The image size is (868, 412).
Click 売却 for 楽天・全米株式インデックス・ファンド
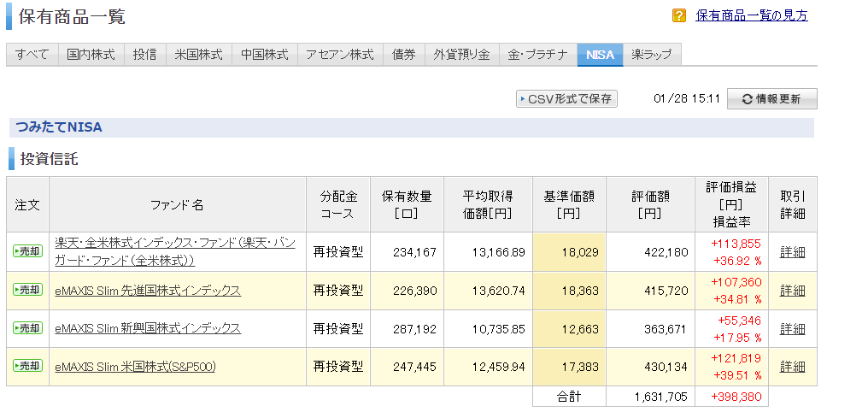pos(27,251)
